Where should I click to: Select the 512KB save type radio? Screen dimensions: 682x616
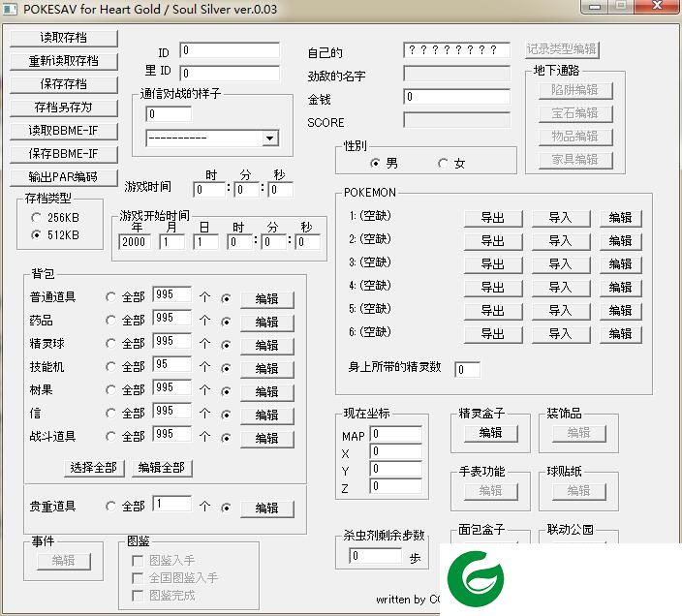click(36, 234)
